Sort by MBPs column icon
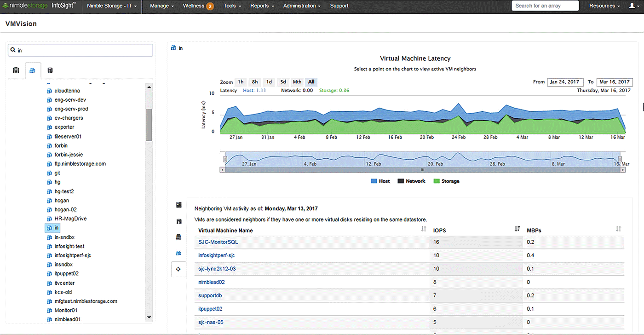Screen dimensions: 644x335 tap(618, 229)
